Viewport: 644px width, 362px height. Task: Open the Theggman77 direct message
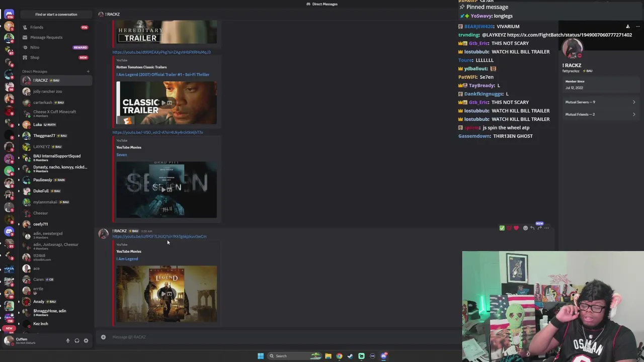coord(56,136)
